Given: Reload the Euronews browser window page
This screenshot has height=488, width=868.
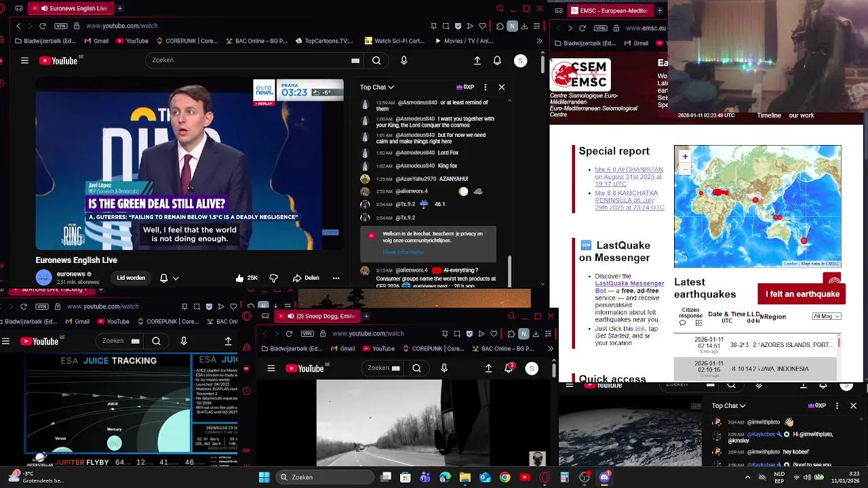Looking at the screenshot, I should coord(42,26).
